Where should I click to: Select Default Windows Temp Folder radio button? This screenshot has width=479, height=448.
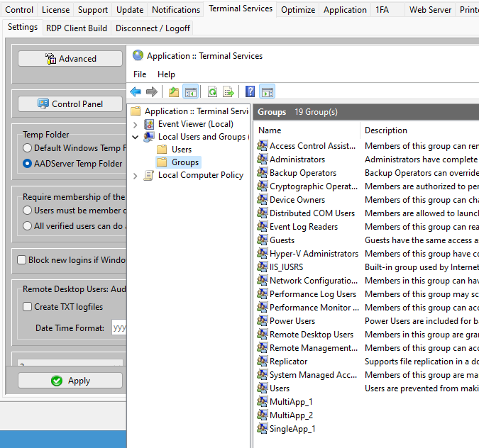tap(28, 148)
